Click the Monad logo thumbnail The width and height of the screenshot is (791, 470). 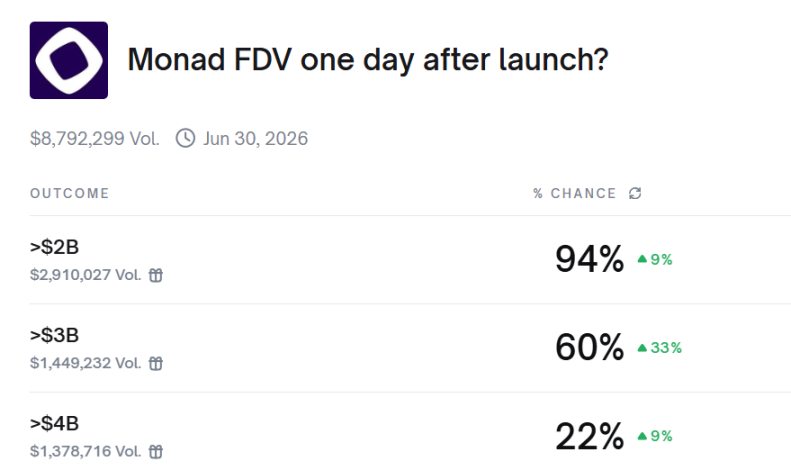(x=69, y=60)
